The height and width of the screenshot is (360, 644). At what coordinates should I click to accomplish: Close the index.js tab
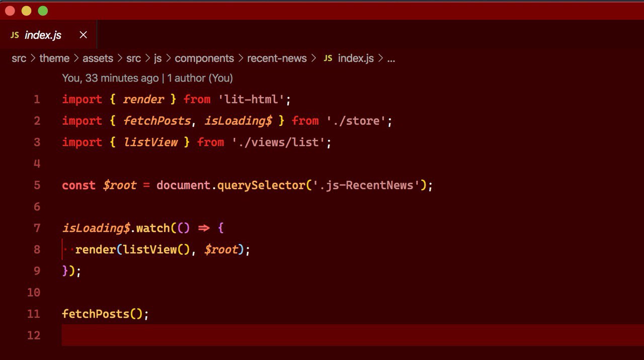point(84,35)
